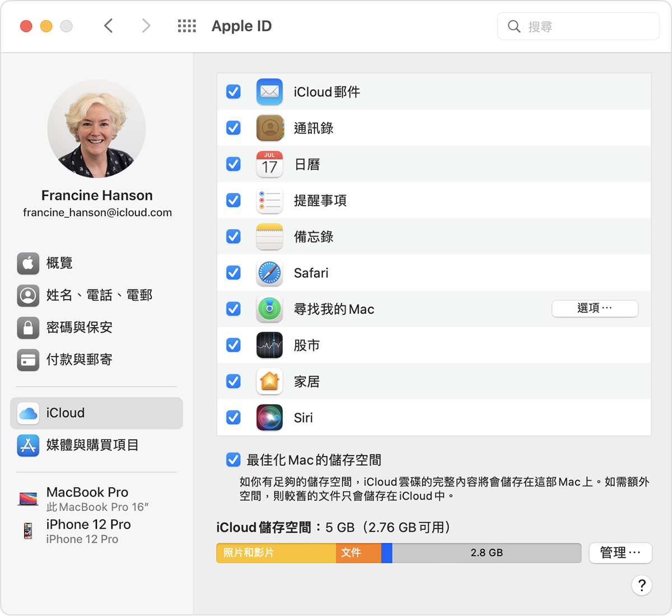This screenshot has height=616, width=672.
Task: Uncheck the Safari sync checkbox
Action: (233, 273)
